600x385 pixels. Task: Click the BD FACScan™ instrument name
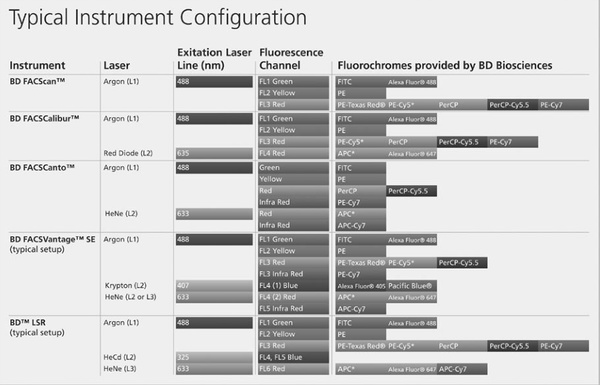coord(37,81)
